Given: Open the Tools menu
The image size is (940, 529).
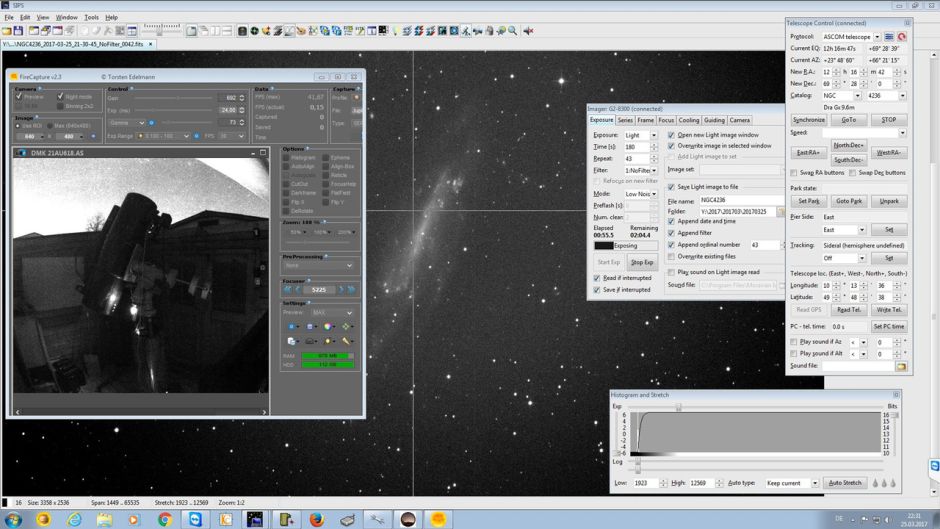Looking at the screenshot, I should [91, 17].
